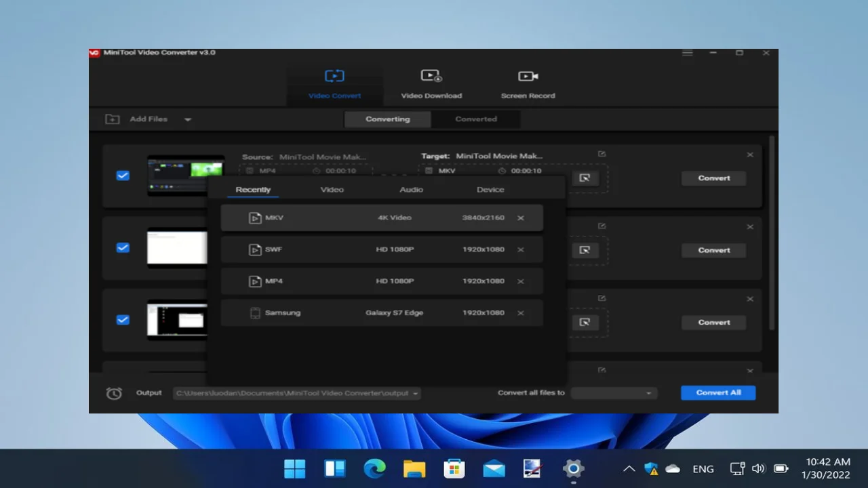Click the Add Files folder icon

pyautogui.click(x=113, y=119)
